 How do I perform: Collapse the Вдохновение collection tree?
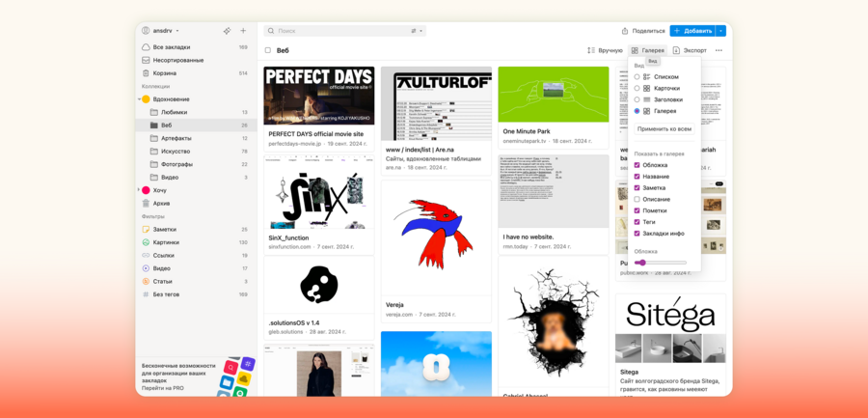(138, 99)
